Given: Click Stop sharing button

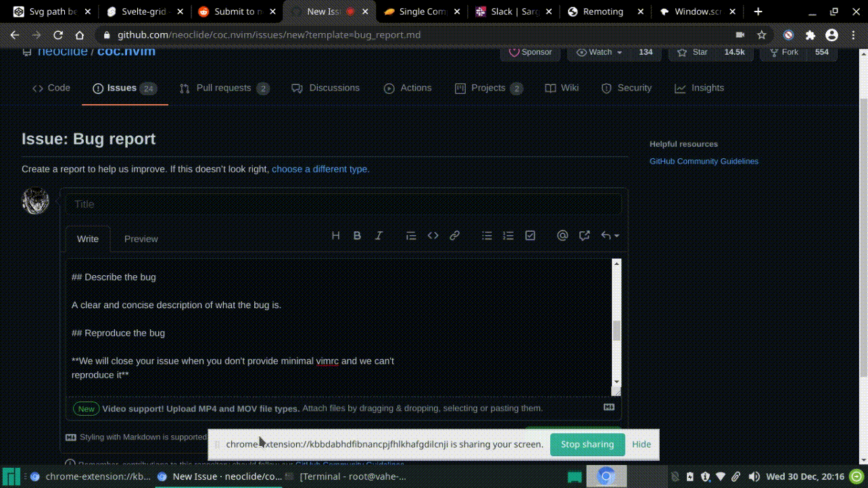Looking at the screenshot, I should [587, 444].
